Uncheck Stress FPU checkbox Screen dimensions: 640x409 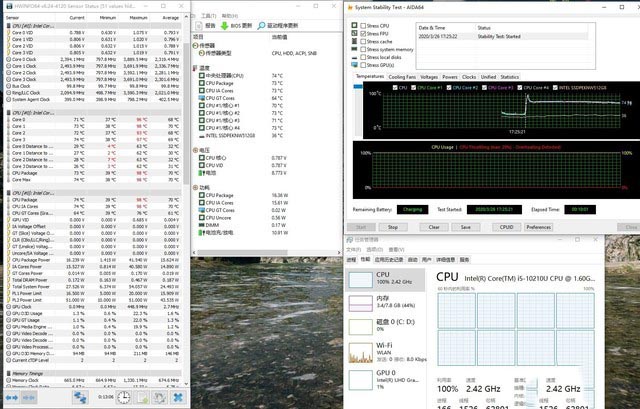[363, 33]
